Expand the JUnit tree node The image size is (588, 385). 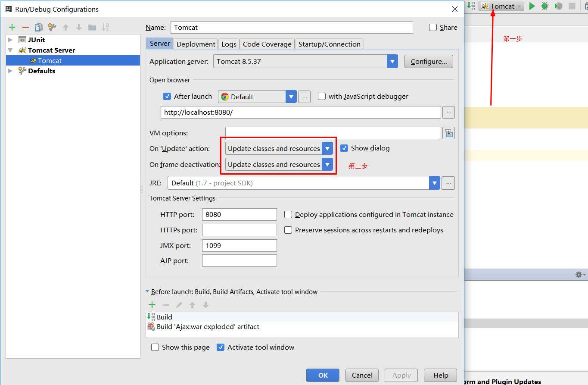pos(10,40)
